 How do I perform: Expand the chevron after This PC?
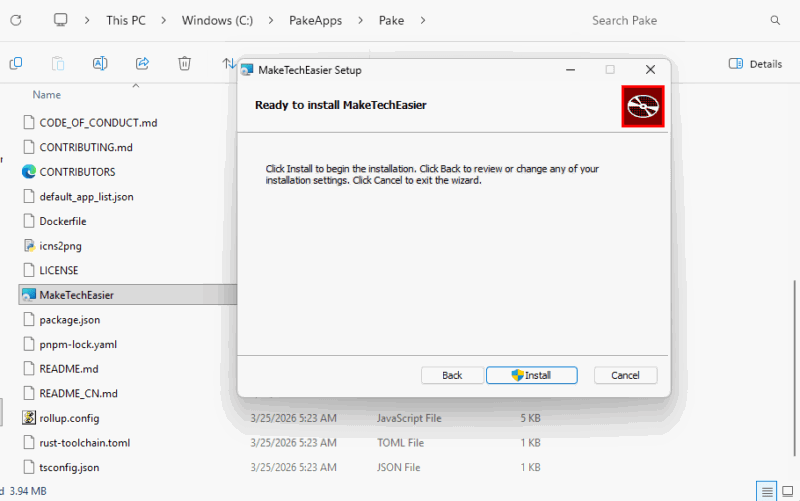(x=164, y=20)
